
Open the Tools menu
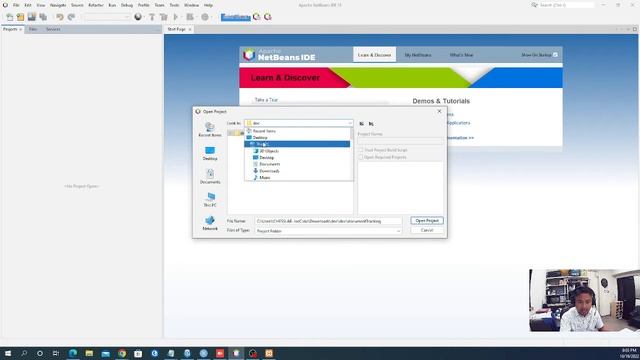point(174,5)
